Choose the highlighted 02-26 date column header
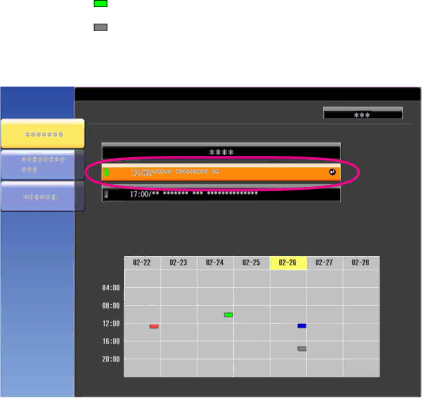 click(x=288, y=263)
